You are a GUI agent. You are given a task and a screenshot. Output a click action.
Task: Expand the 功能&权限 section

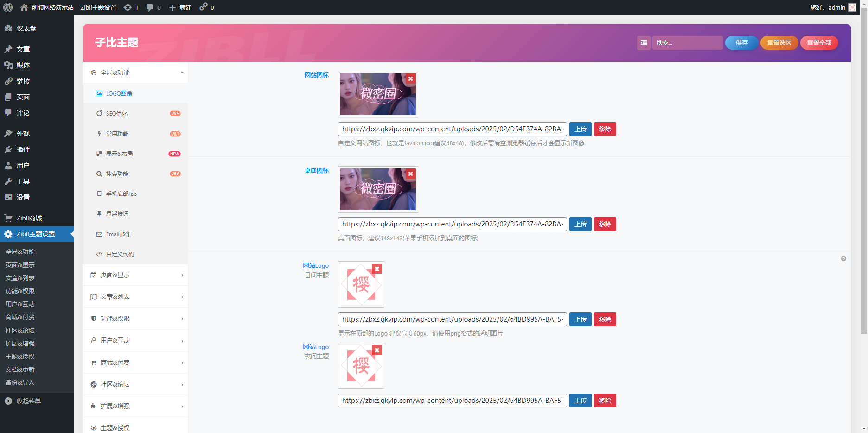point(135,318)
